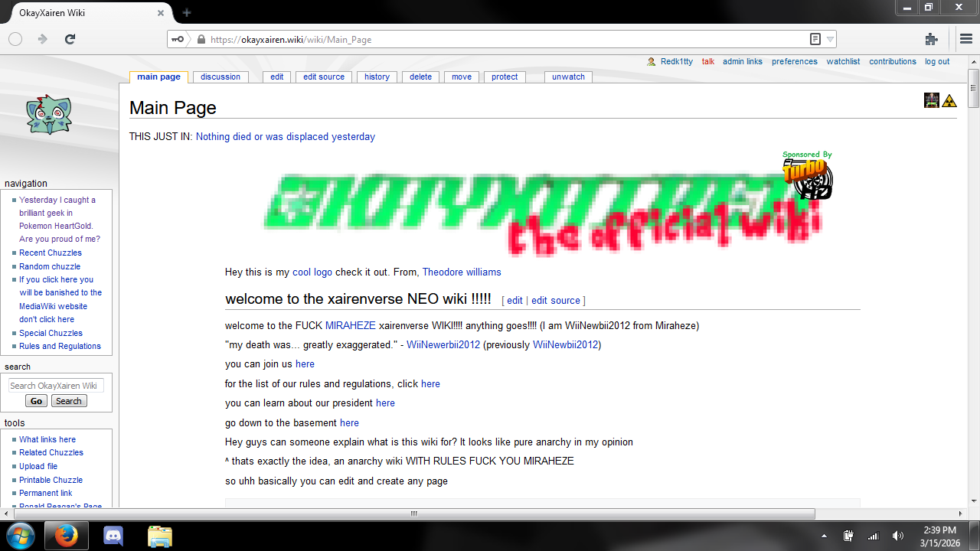Click the extensions puzzle piece icon
This screenshot has height=551, width=980.
coord(931,39)
